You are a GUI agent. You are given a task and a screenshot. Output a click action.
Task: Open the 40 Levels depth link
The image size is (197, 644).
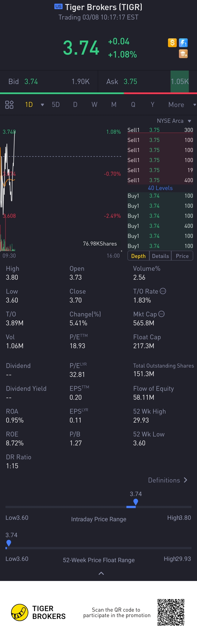160,188
